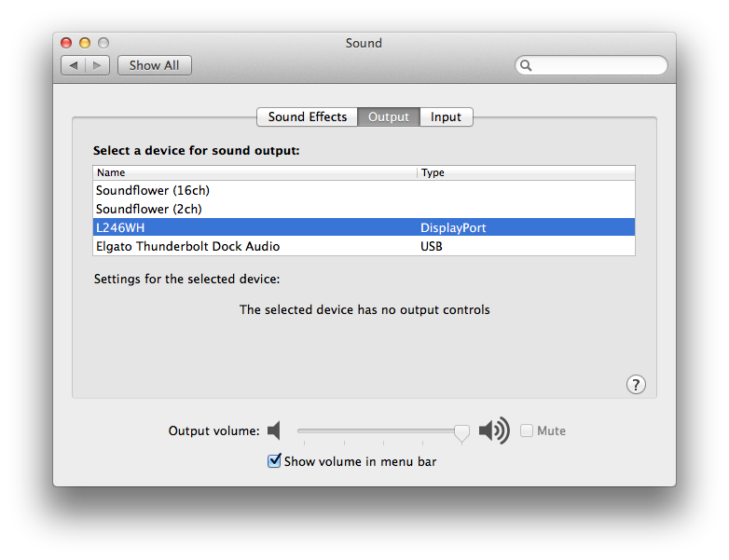
Task: Open help with the question mark button
Action: click(x=636, y=384)
